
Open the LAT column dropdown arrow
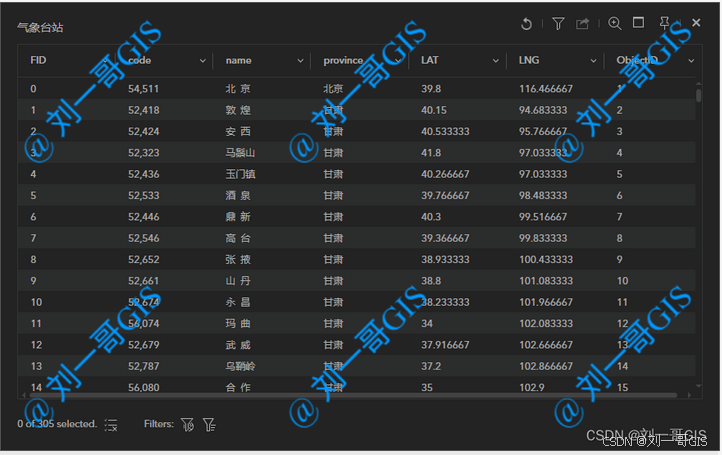495,61
